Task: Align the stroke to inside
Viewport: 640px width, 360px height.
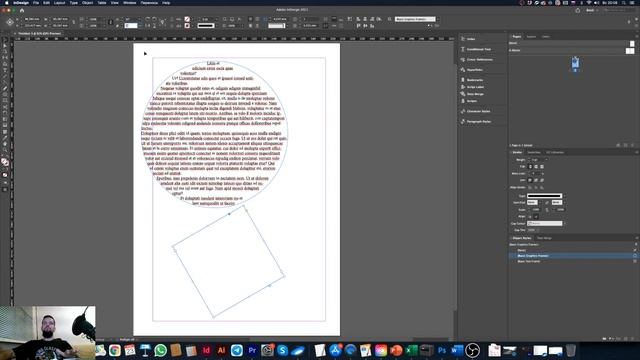Action: (x=536, y=187)
